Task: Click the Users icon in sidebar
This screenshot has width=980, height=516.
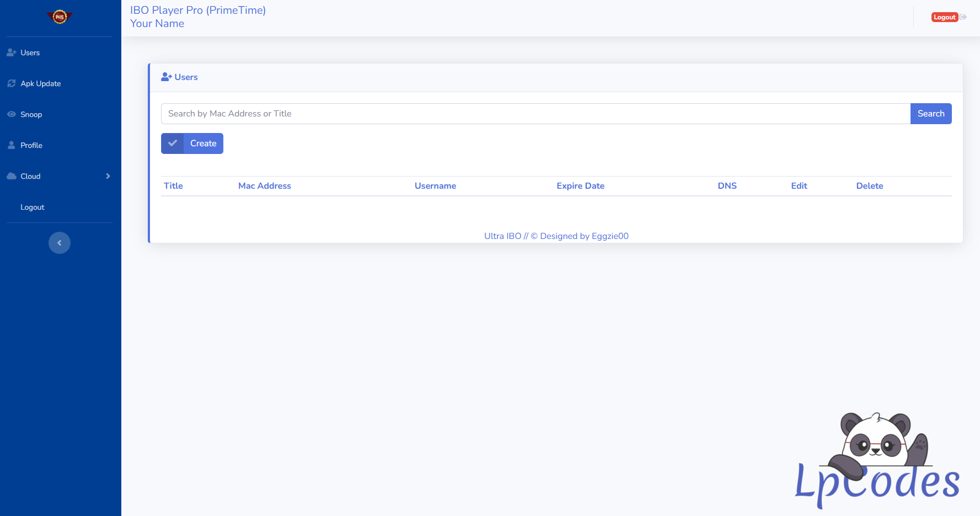Action: (12, 52)
